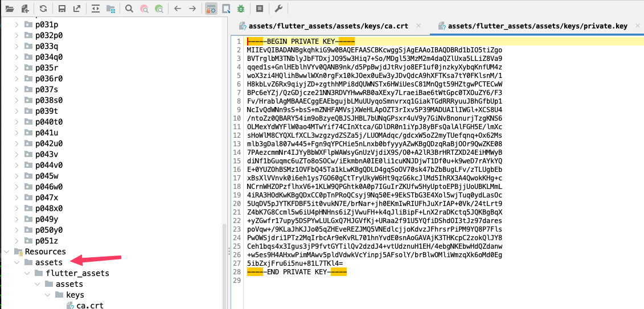This screenshot has height=309, width=644.
Task: Open Preferences with the wrench icon
Action: [278, 9]
